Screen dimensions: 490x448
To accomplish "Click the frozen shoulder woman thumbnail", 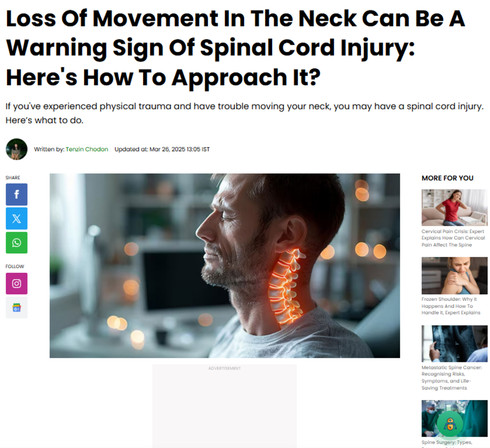I will 455,275.
